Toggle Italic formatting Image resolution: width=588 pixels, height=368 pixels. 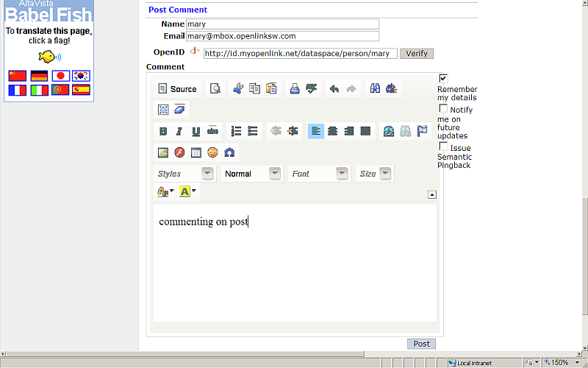[x=179, y=131]
